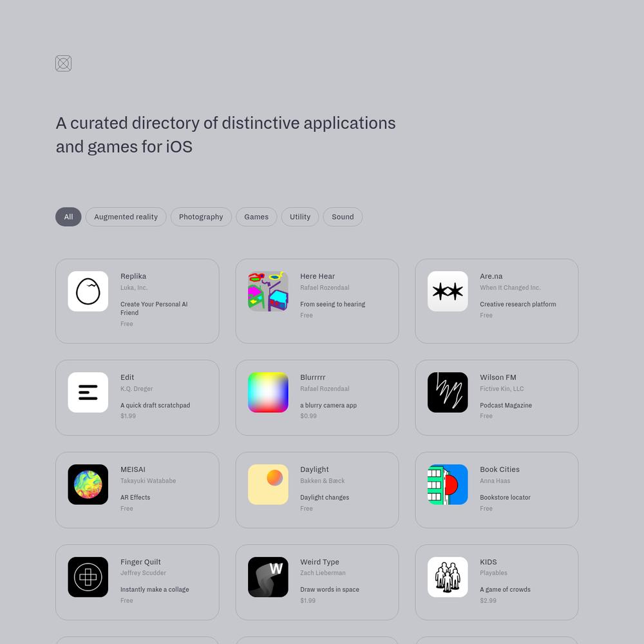
Task: Click 'Podcast Magazine' description
Action: (x=506, y=405)
